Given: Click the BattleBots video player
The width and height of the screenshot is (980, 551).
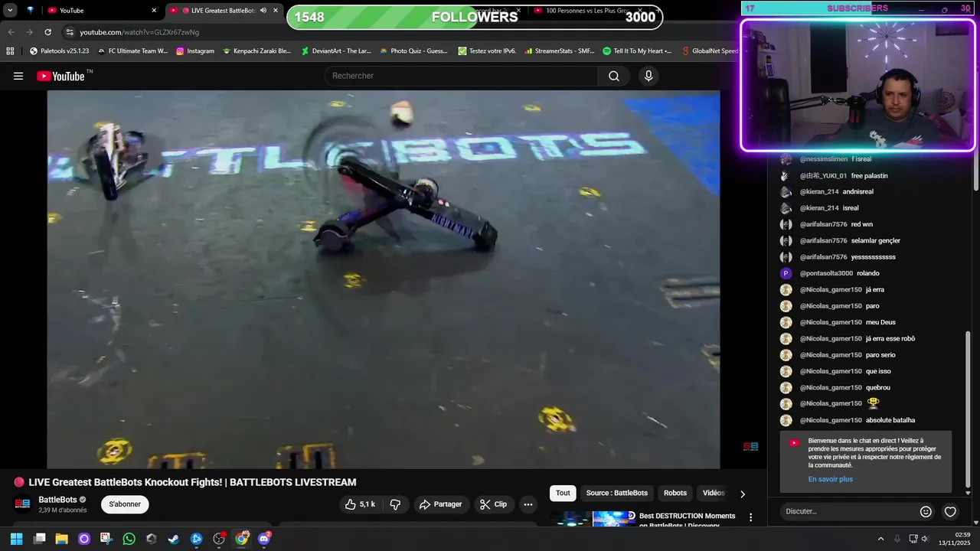Looking at the screenshot, I should click(384, 279).
